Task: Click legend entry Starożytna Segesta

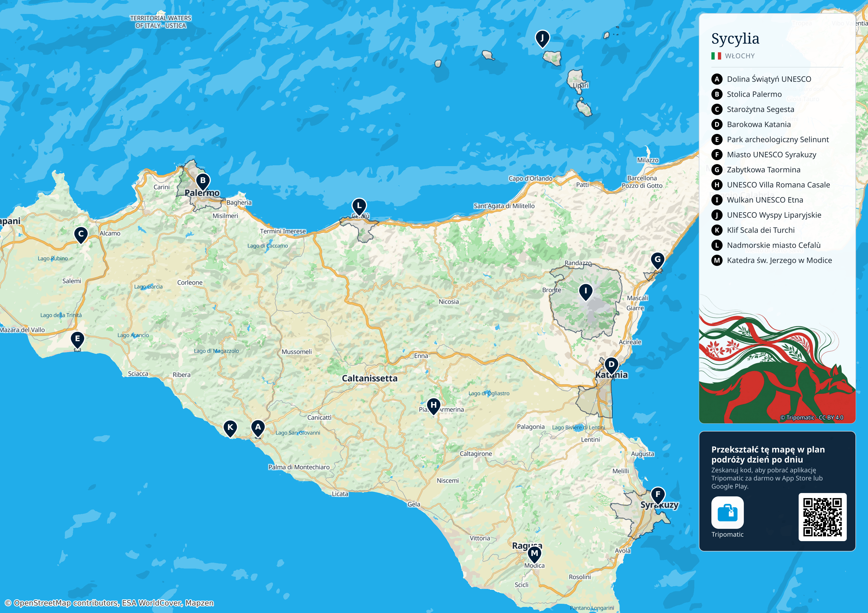Action: (x=761, y=109)
